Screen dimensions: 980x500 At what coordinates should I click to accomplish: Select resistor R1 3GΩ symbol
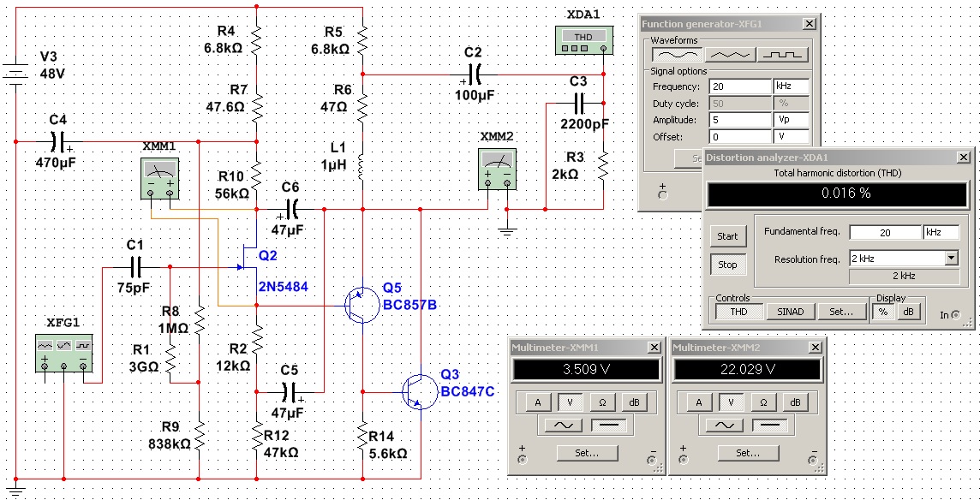pyautogui.click(x=170, y=360)
